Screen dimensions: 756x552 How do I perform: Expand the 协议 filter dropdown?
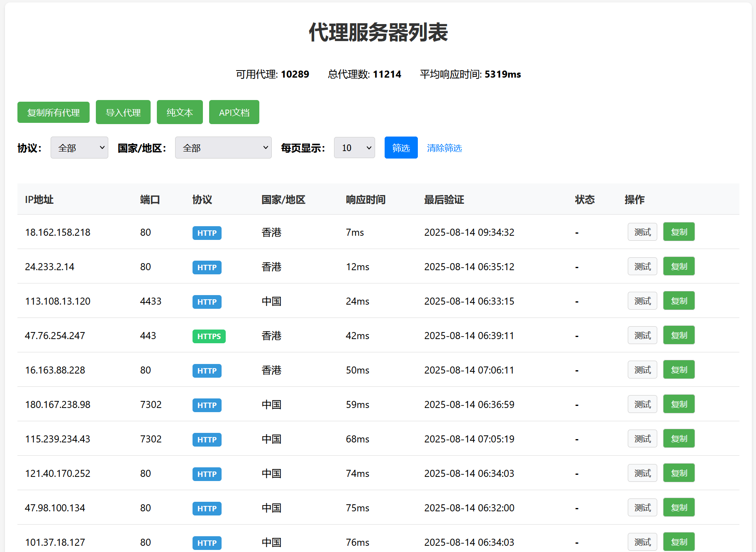(x=79, y=148)
